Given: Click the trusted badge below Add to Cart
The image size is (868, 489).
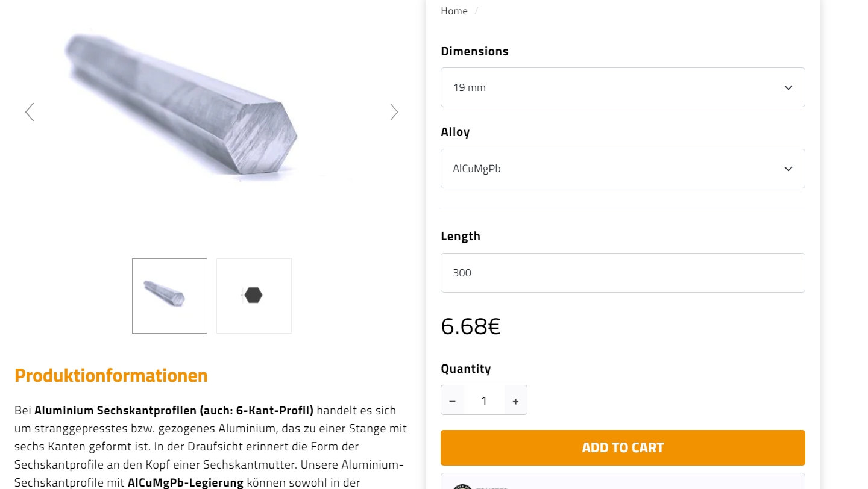Looking at the screenshot, I should (622, 482).
